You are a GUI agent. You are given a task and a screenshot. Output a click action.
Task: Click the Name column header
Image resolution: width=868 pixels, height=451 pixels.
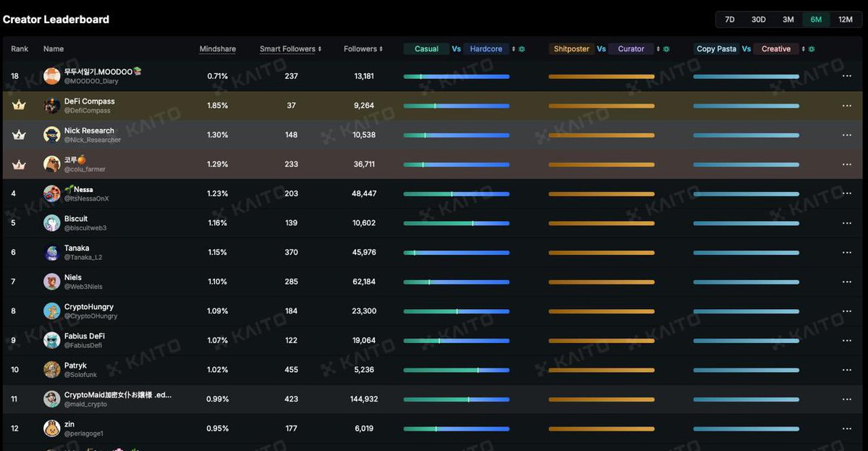tap(54, 49)
